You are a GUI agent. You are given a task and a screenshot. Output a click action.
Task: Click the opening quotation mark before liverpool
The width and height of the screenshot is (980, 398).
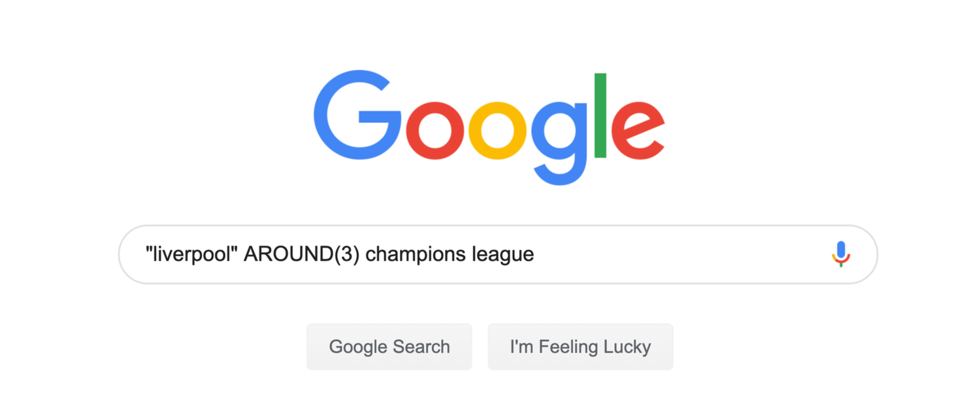[x=149, y=249]
